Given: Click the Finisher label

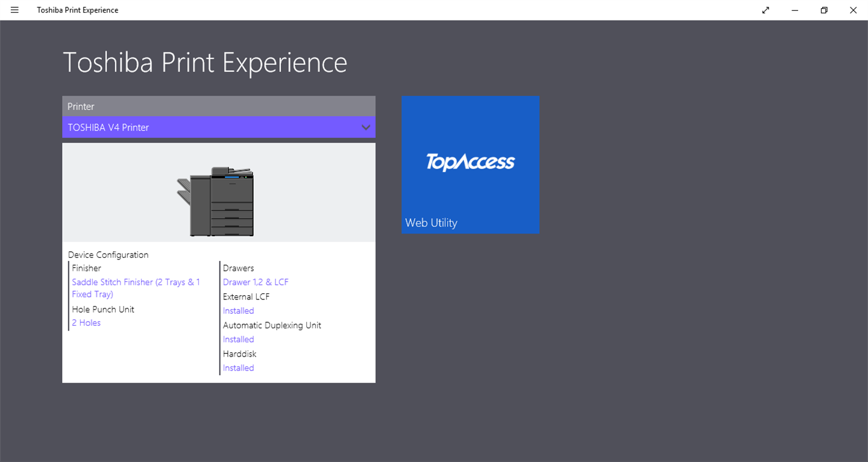Looking at the screenshot, I should [86, 268].
